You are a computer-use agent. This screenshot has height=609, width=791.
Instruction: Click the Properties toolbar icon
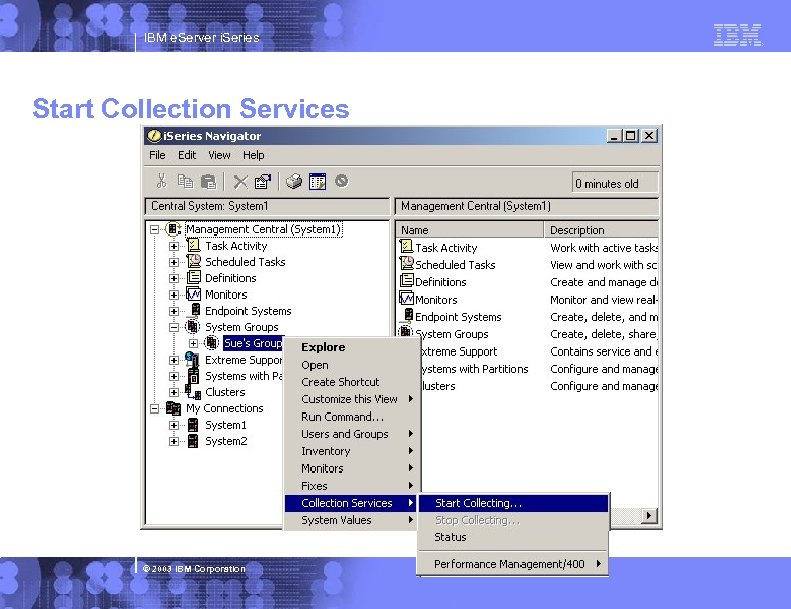[x=263, y=181]
